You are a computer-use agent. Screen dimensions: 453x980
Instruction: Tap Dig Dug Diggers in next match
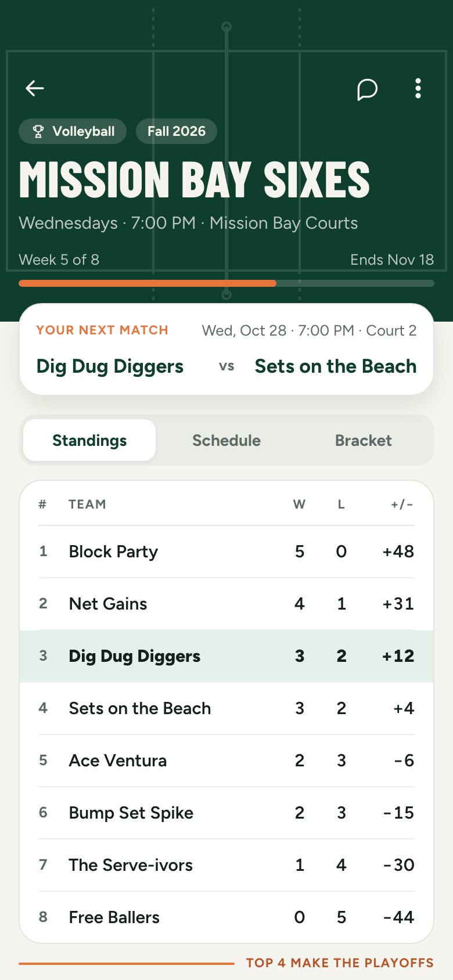coord(110,366)
